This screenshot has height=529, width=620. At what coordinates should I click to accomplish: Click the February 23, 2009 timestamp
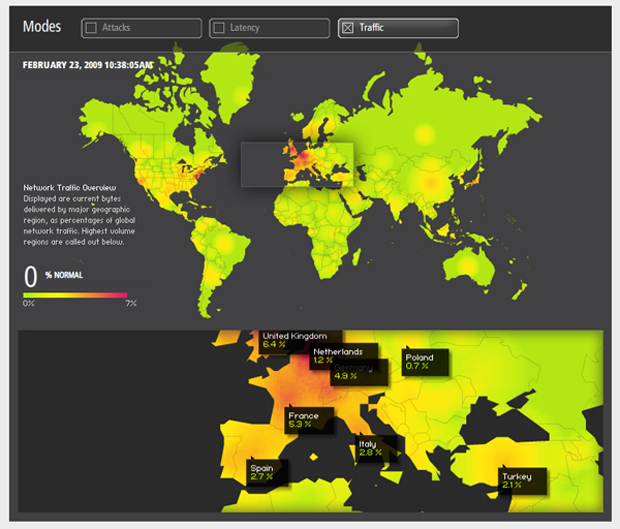click(88, 65)
